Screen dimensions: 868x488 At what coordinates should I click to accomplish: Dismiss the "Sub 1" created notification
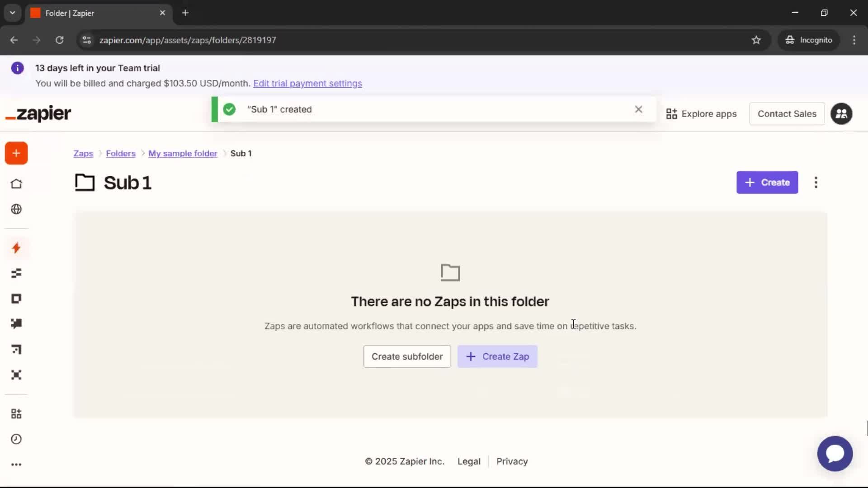[638, 109]
